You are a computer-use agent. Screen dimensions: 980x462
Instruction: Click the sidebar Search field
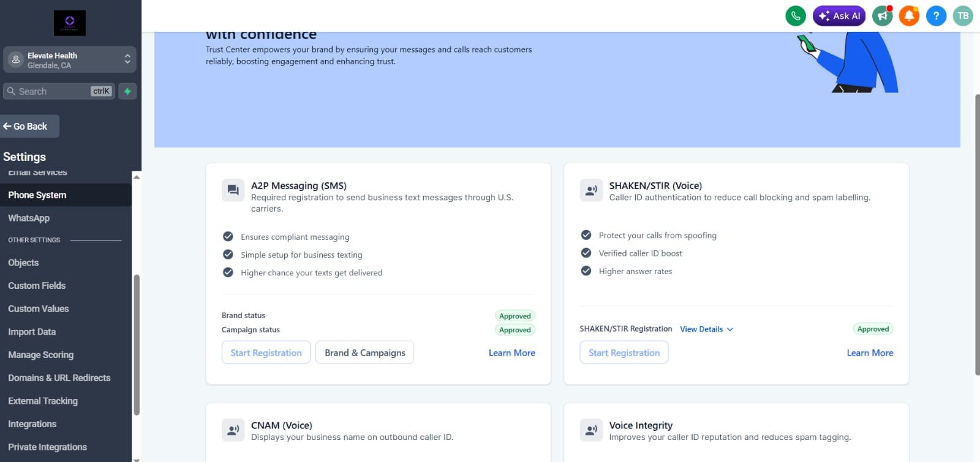pyautogui.click(x=59, y=91)
